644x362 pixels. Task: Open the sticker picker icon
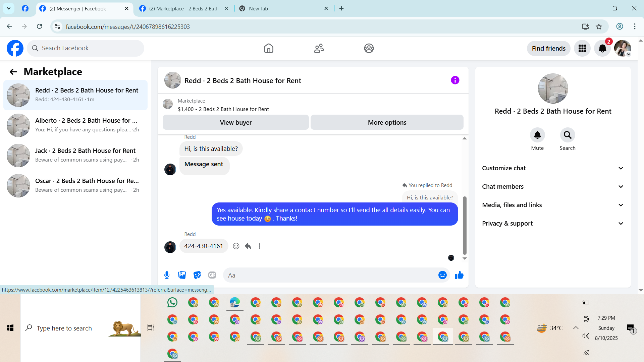[197, 275]
